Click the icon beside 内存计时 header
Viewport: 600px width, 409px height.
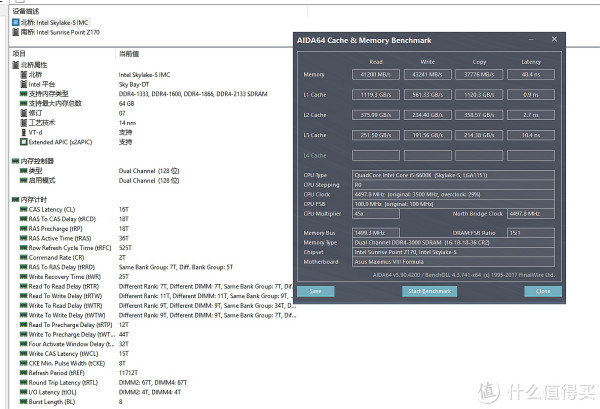(15, 200)
